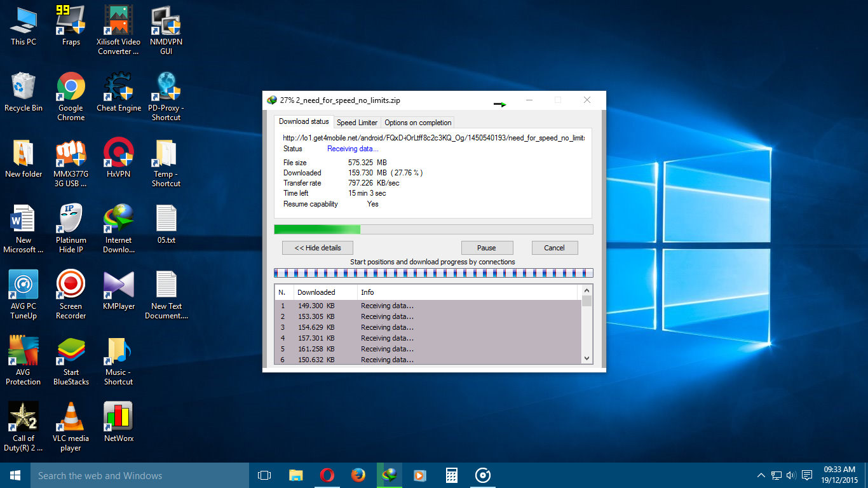Open Task View from the taskbar
The width and height of the screenshot is (868, 488).
(264, 475)
